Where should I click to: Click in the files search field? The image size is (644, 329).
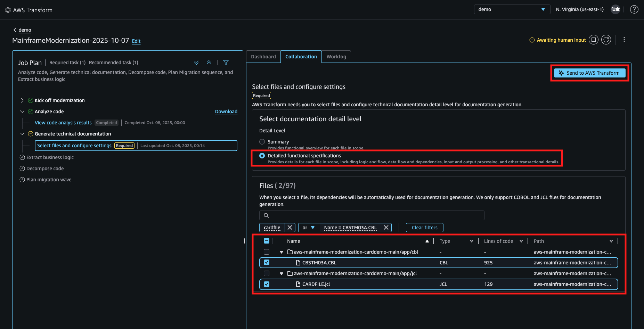(372, 215)
